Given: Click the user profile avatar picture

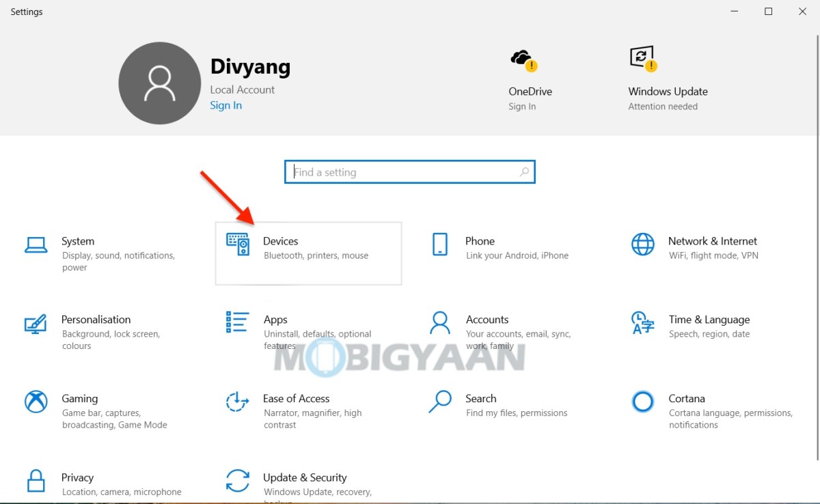Looking at the screenshot, I should pos(159,83).
